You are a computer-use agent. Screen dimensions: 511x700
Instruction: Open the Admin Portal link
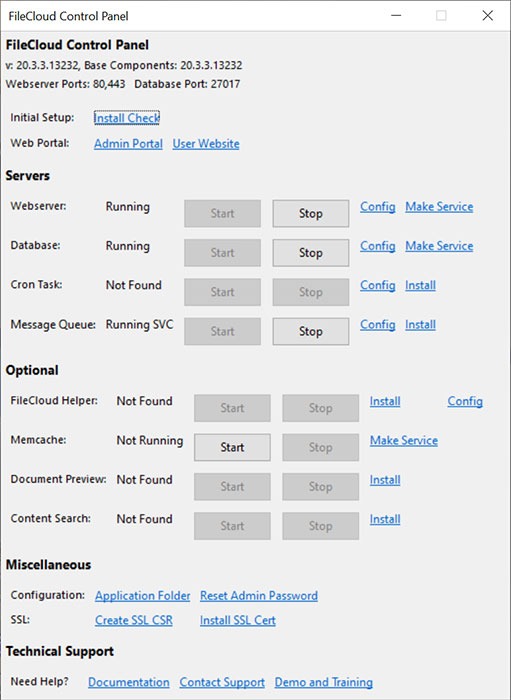point(128,144)
